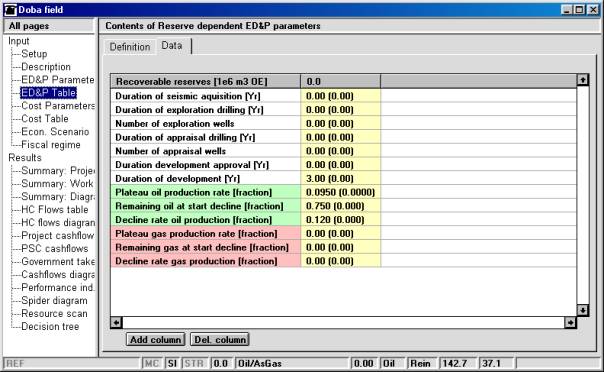Image resolution: width=604 pixels, height=372 pixels.
Task: Select Econ. Scenario tree item
Action: (x=55, y=132)
